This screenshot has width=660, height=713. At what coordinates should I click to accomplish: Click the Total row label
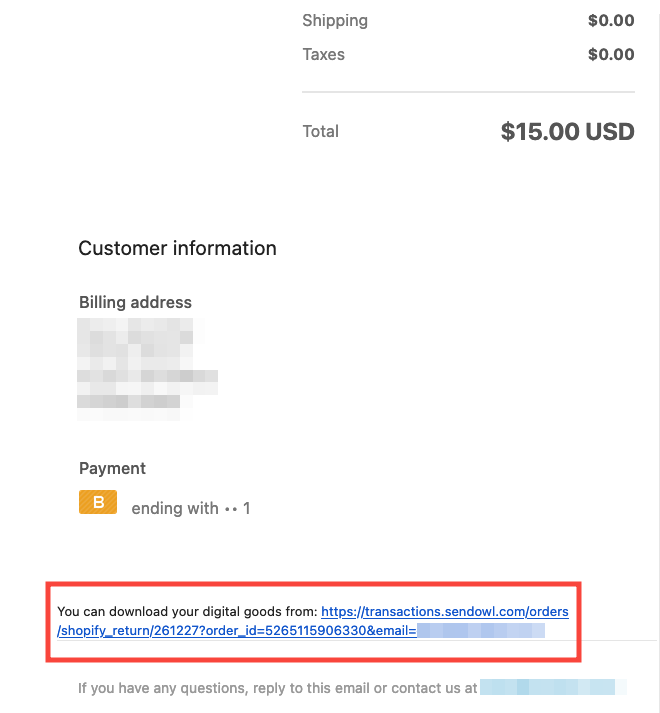[321, 131]
